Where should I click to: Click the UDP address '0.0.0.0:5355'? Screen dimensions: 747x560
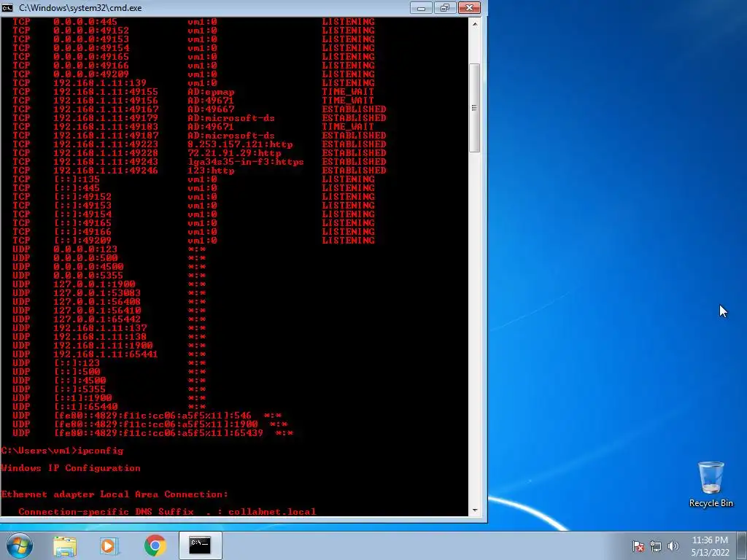[x=88, y=276]
